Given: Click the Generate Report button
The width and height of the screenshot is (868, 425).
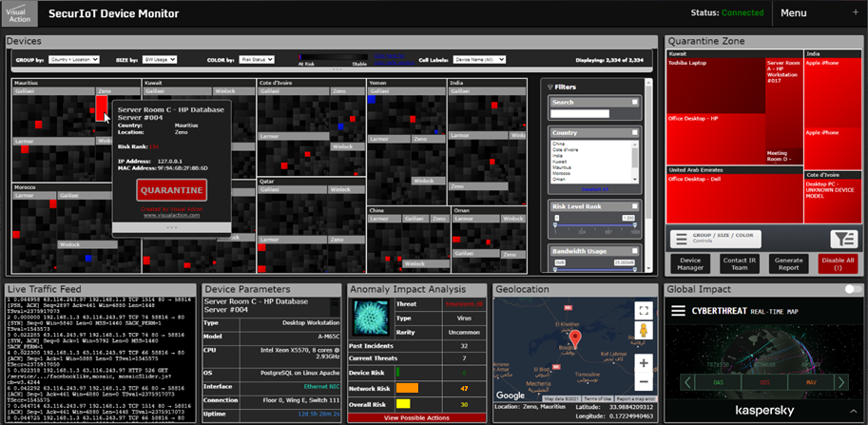Looking at the screenshot, I should pyautogui.click(x=788, y=262).
